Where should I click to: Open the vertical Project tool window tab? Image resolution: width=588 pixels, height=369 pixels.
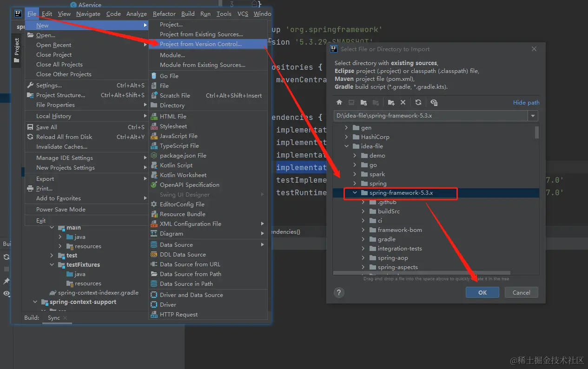coord(17,50)
